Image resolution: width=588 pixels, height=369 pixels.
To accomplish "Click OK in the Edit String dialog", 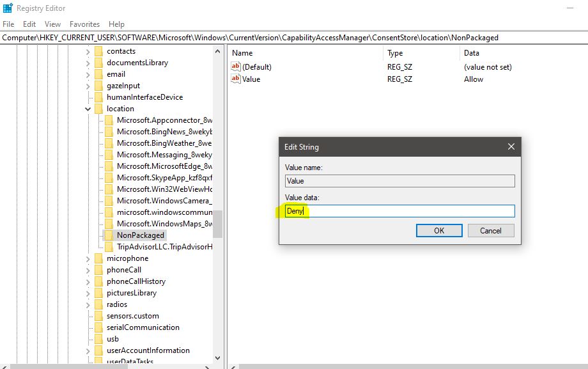I will click(439, 230).
